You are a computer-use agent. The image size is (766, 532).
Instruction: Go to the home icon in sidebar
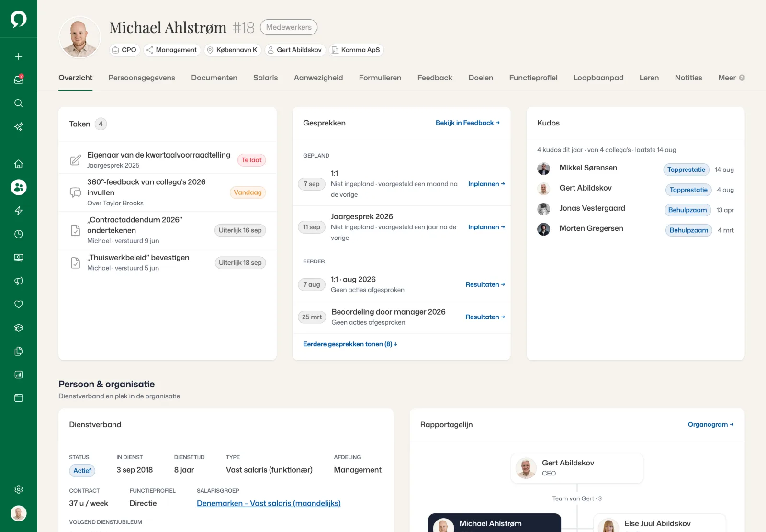tap(19, 164)
